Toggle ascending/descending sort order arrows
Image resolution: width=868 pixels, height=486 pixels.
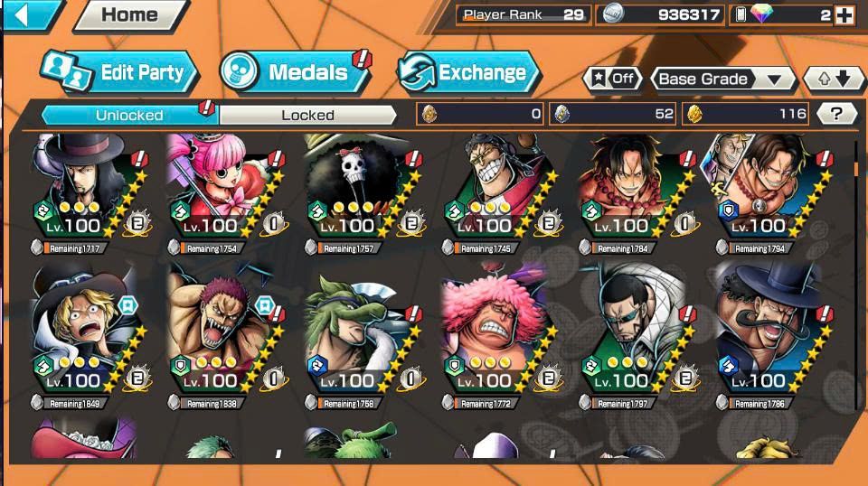coord(834,79)
